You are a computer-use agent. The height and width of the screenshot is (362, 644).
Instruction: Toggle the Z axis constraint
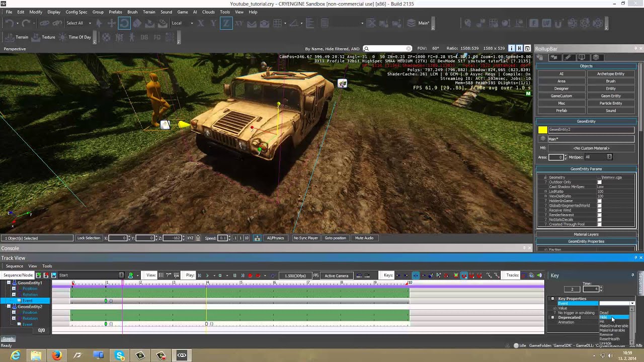pyautogui.click(x=226, y=23)
